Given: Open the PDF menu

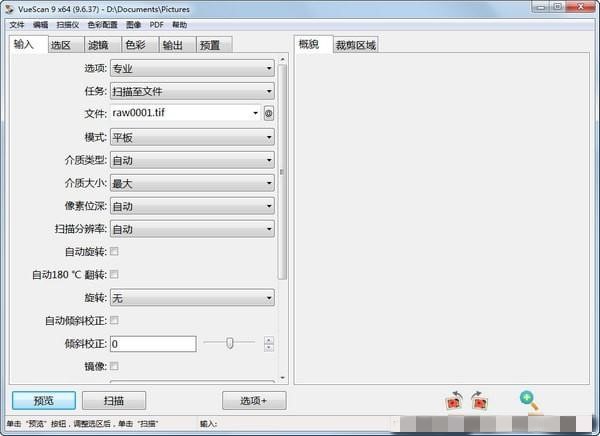Looking at the screenshot, I should [x=157, y=25].
